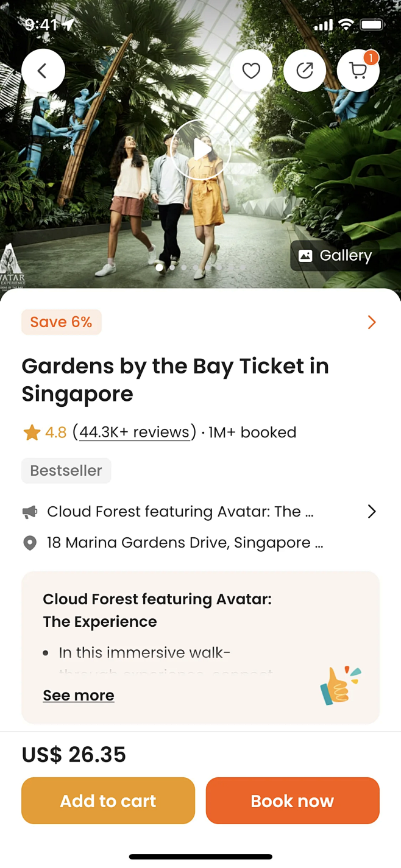
Task: Tap the location pin icon
Action: pos(30,543)
